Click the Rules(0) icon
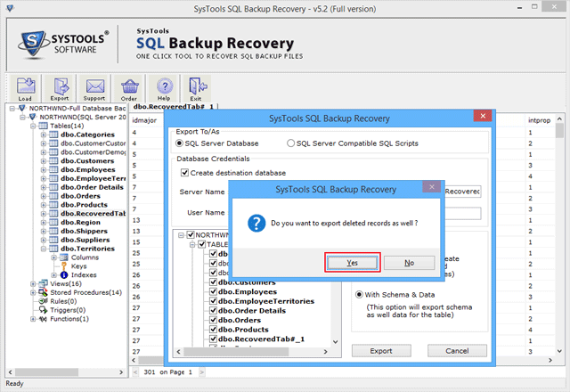The height and width of the screenshot is (392, 570). [44, 301]
